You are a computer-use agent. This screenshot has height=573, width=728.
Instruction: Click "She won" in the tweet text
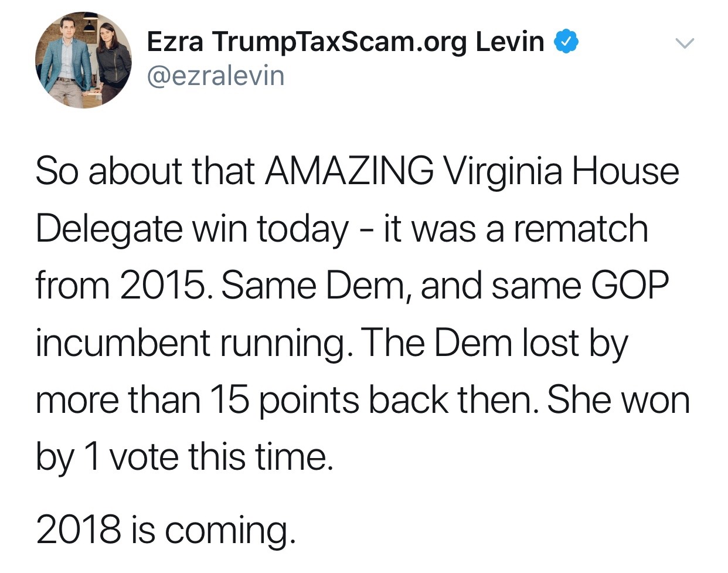618,400
